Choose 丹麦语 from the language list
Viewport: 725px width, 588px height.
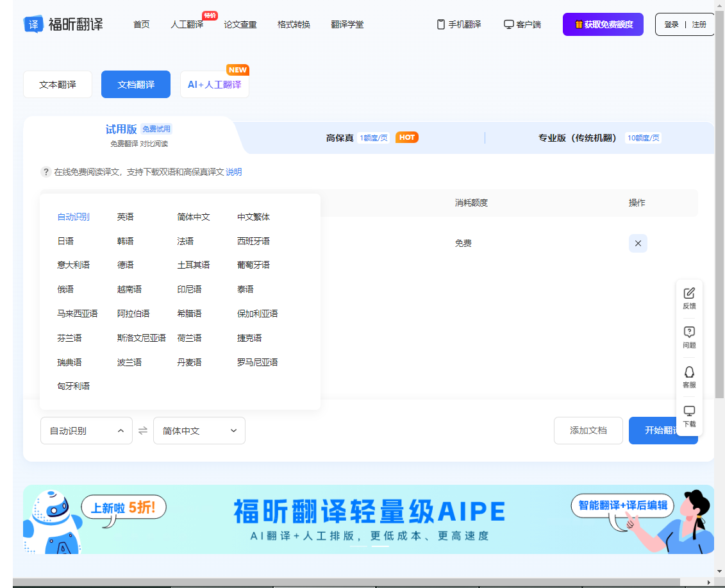pos(190,362)
